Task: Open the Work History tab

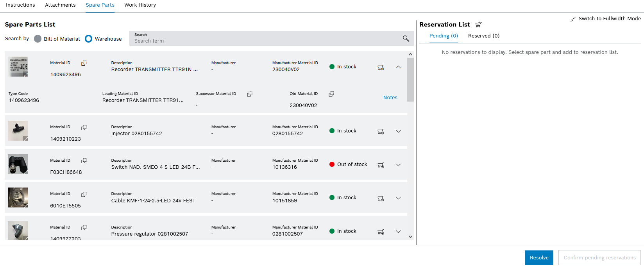Action: pos(140,5)
